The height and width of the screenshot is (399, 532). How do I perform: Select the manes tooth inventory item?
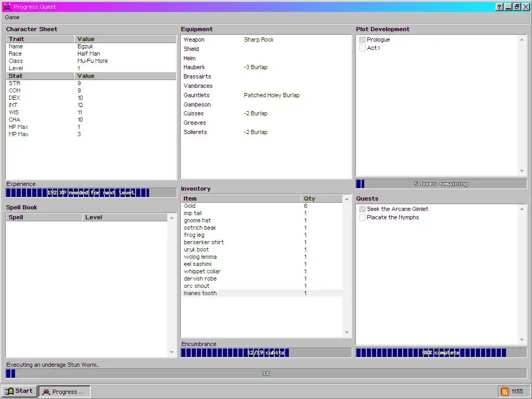coord(262,293)
